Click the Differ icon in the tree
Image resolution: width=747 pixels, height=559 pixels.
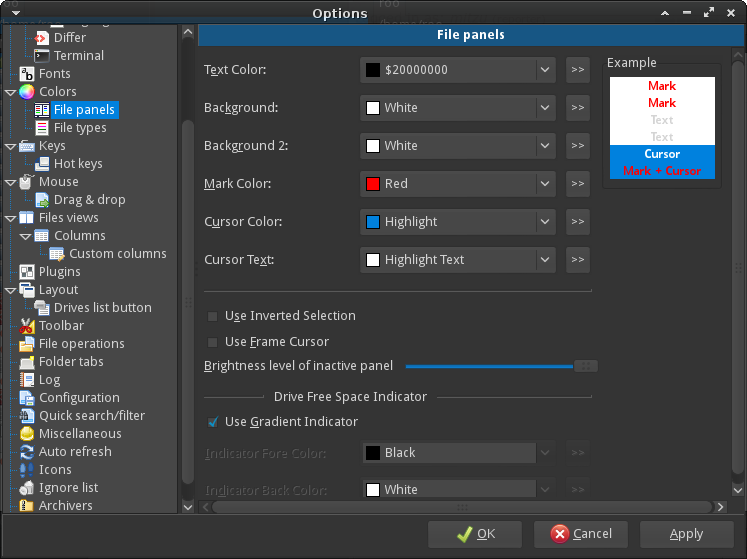[41, 38]
